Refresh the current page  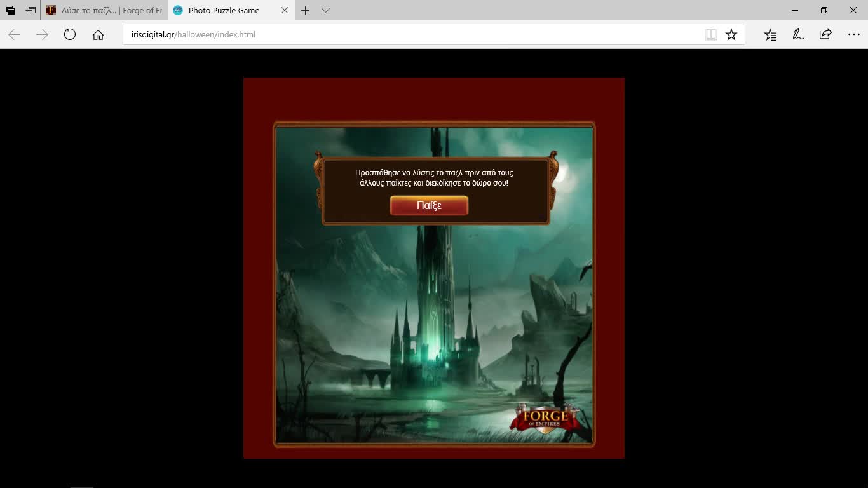(x=70, y=35)
